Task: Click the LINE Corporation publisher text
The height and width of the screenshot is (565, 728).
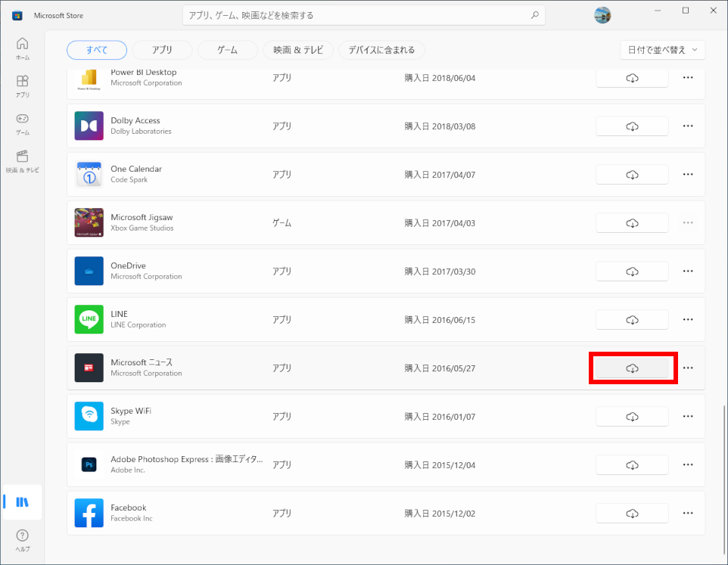Action: [x=138, y=325]
